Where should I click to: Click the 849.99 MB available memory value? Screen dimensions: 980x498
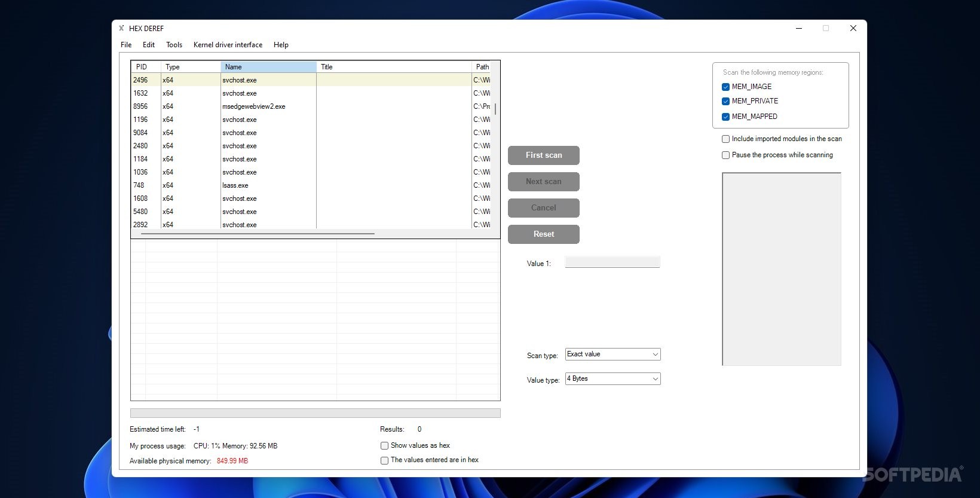(232, 461)
